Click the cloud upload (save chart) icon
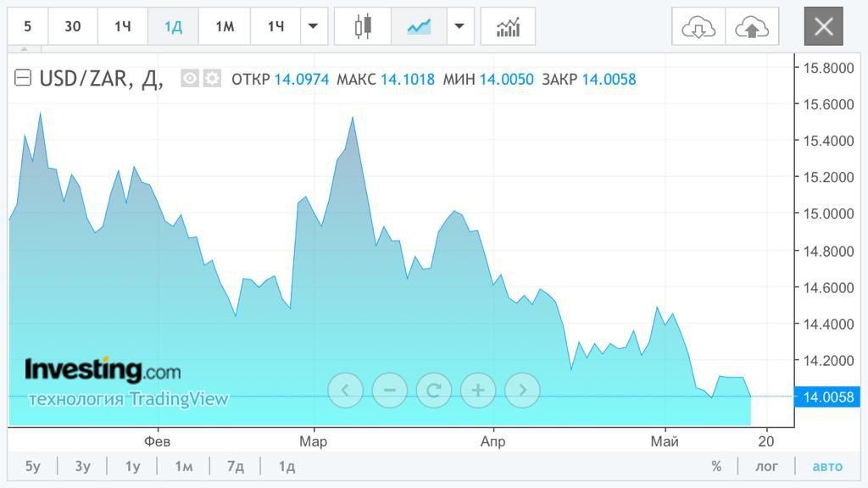 752,26
